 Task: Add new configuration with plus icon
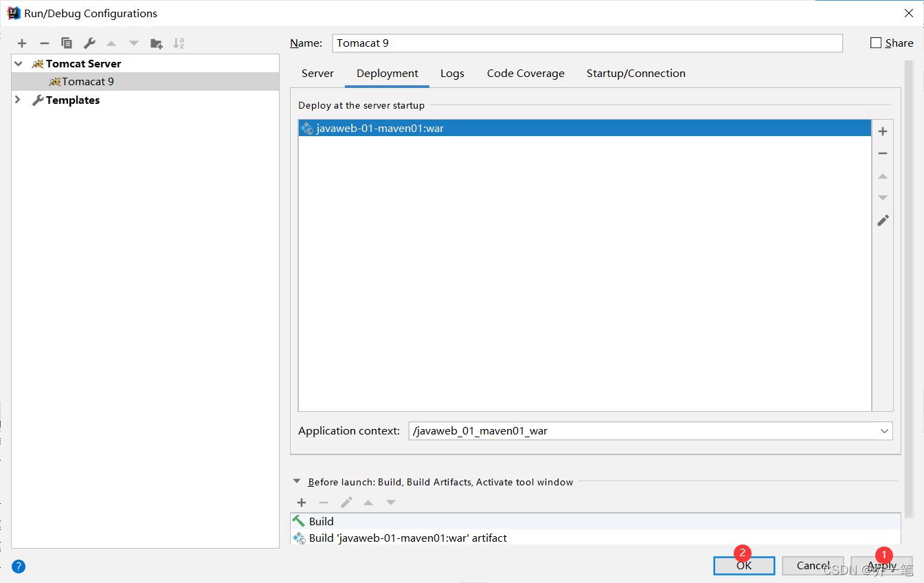pos(22,43)
